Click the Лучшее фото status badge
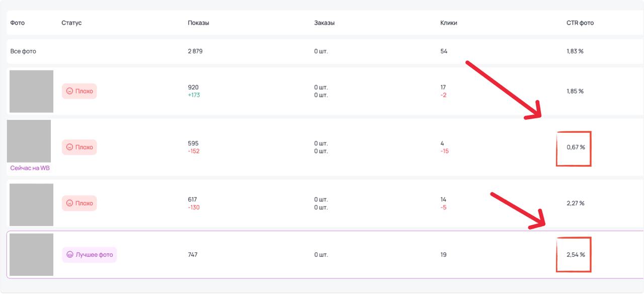Screen dimensions: 644x294 89,255
